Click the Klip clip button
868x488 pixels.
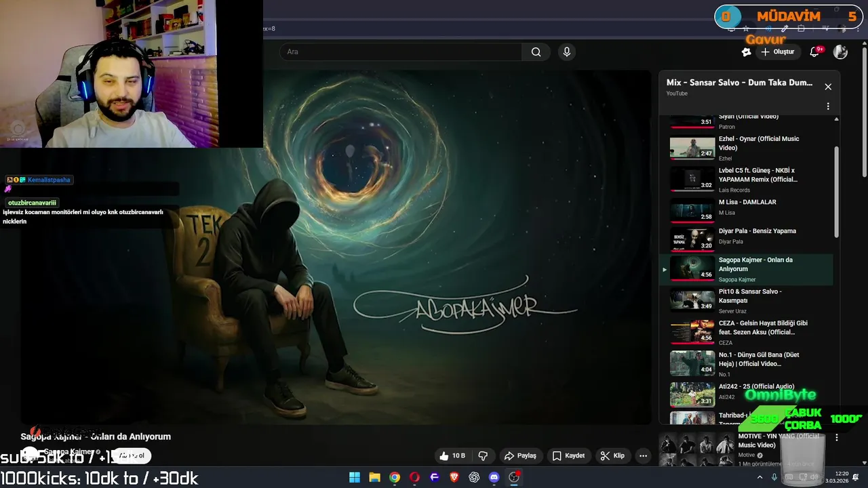pos(612,455)
